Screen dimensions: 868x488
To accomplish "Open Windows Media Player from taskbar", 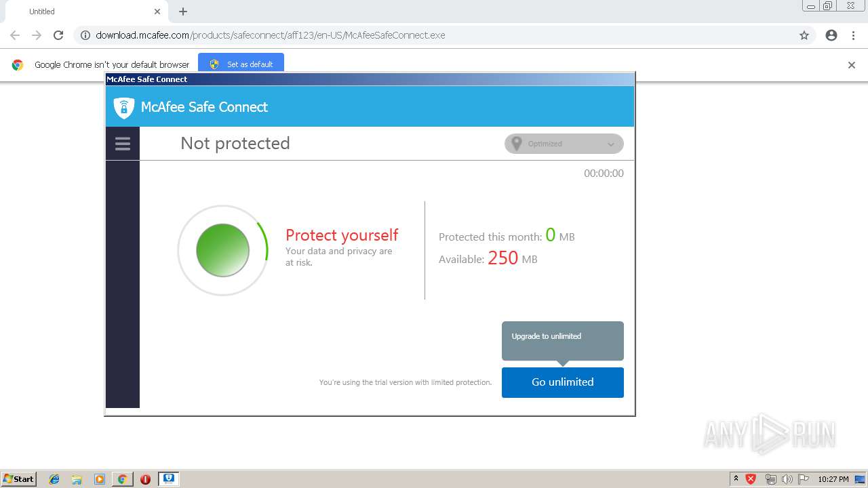I will pyautogui.click(x=100, y=479).
